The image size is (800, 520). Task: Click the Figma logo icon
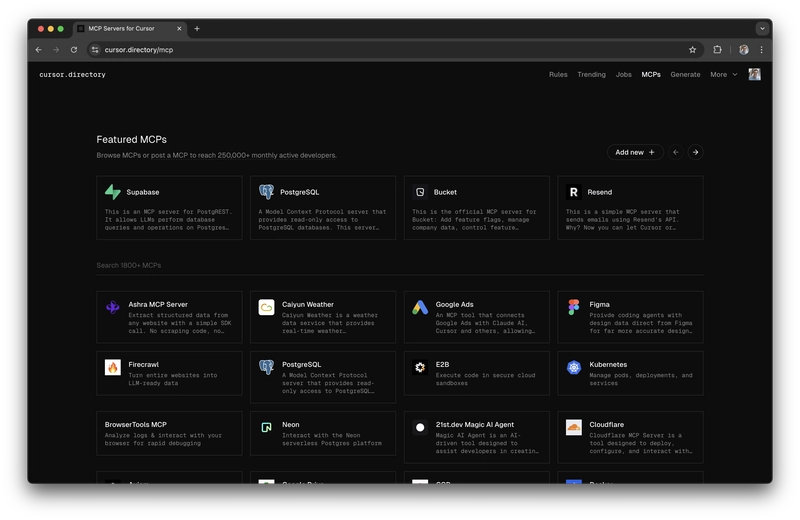click(x=573, y=307)
